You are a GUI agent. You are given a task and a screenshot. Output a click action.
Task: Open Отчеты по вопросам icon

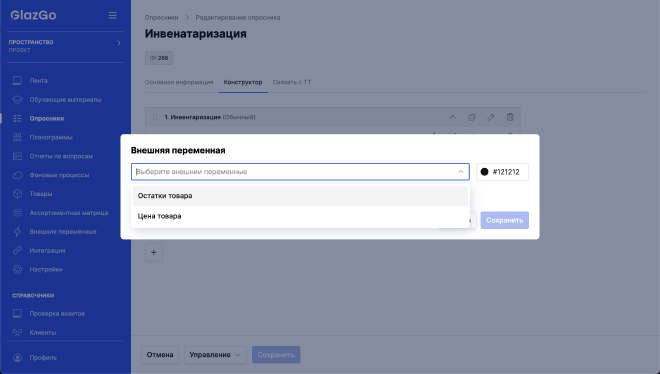[17, 156]
